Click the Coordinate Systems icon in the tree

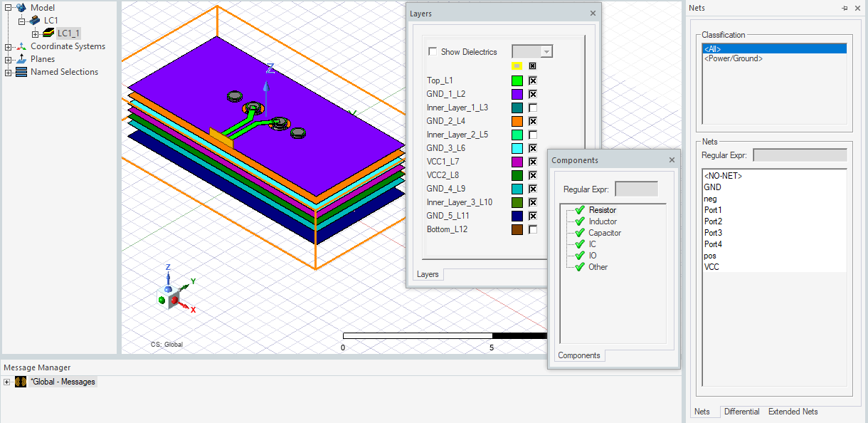(x=21, y=46)
